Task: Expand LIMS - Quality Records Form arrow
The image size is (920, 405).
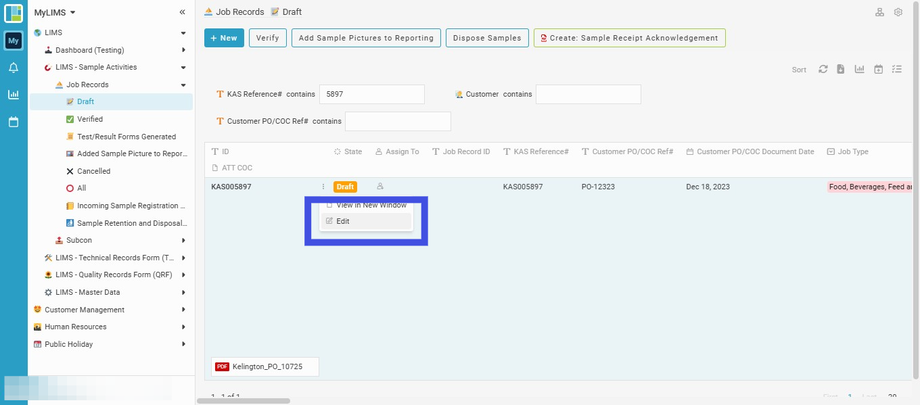Action: tap(183, 275)
